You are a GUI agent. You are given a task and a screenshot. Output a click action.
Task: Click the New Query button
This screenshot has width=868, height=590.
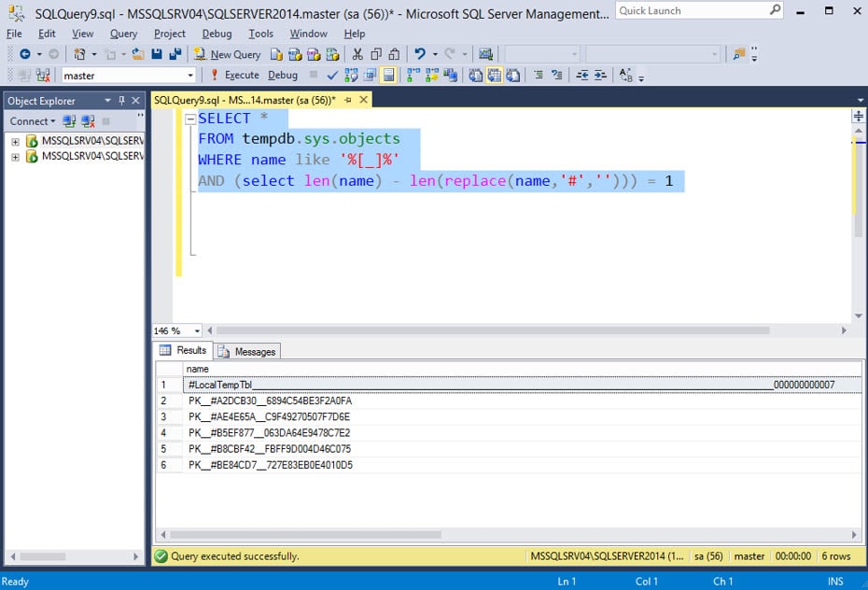point(228,54)
